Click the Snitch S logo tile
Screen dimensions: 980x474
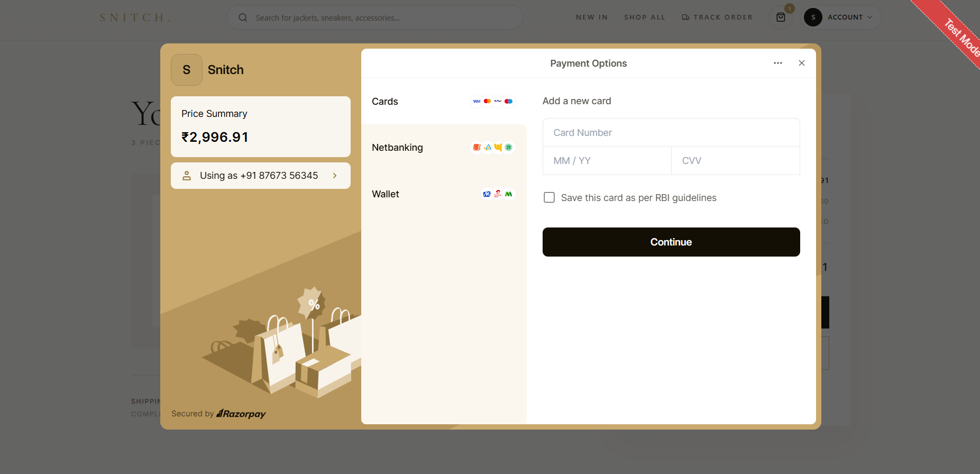click(x=187, y=70)
